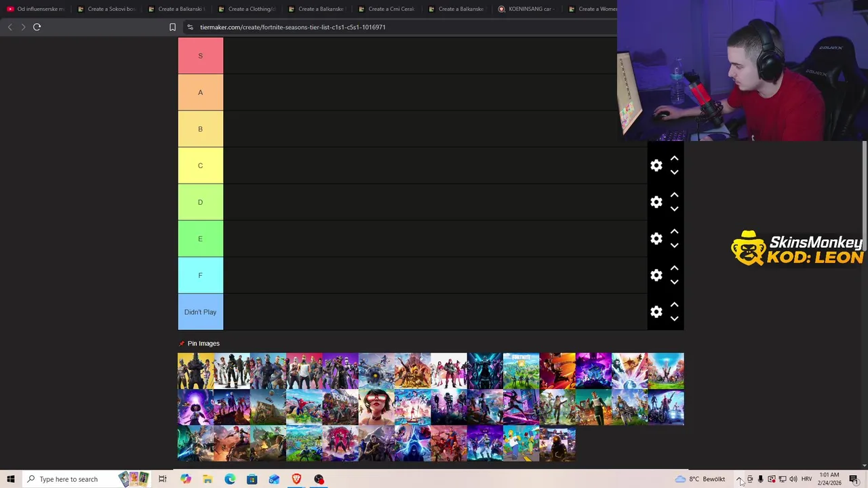
Task: Switch to the 'Create a Women' tab
Action: [x=591, y=9]
